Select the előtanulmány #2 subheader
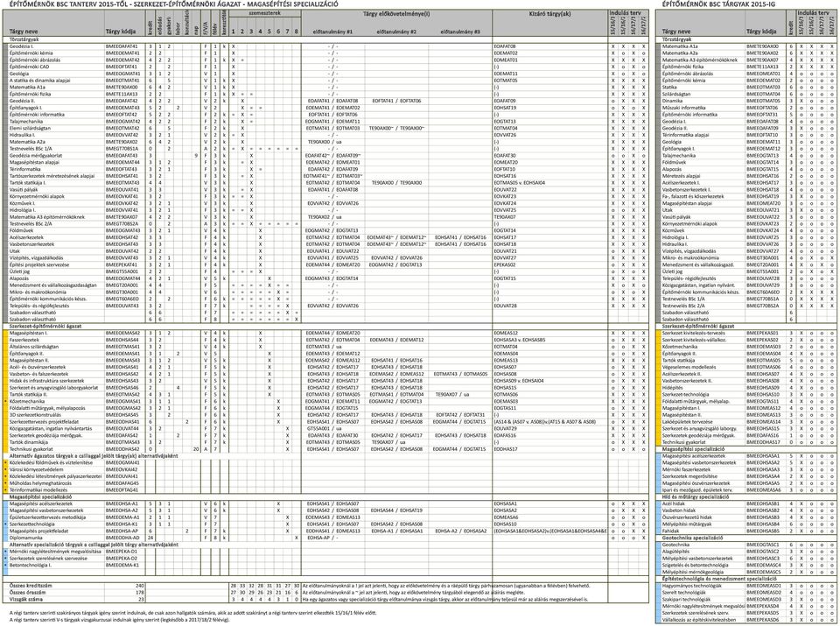Image resolution: width=840 pixels, height=626 pixels. pyautogui.click(x=396, y=32)
